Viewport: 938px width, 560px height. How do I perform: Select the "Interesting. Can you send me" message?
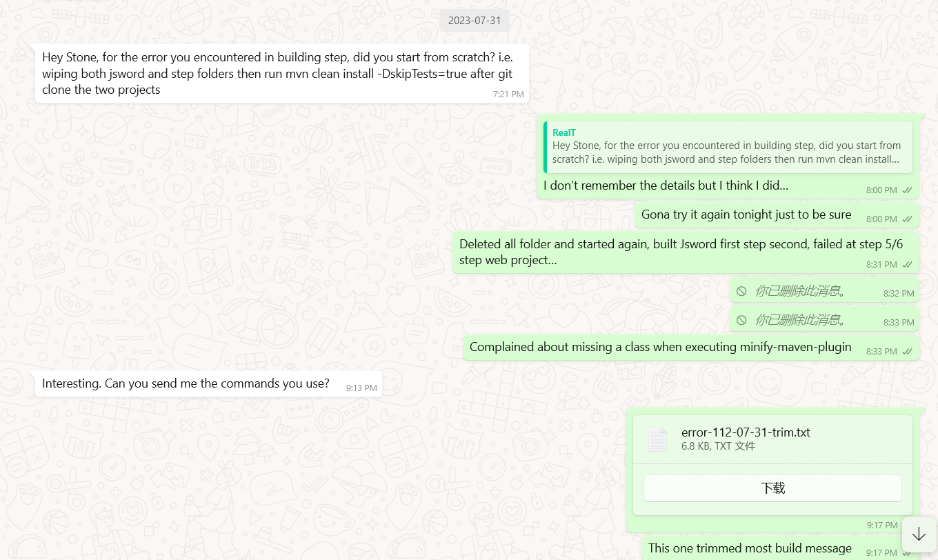point(186,383)
